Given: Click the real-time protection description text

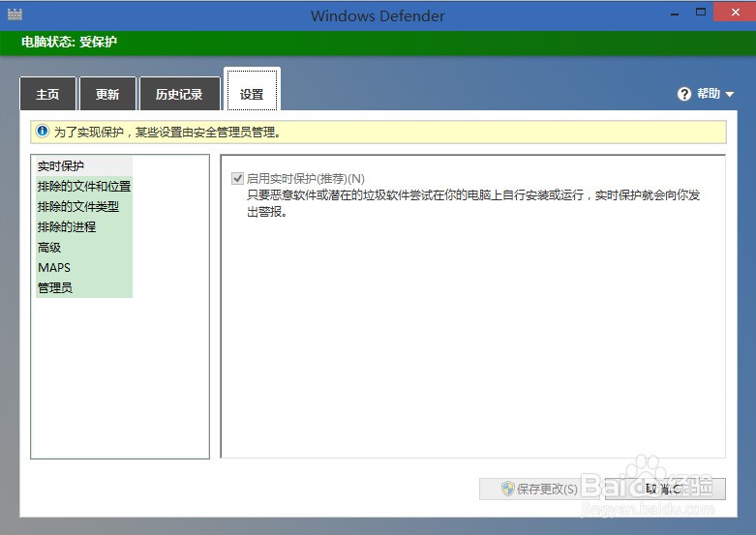Looking at the screenshot, I should [473, 203].
